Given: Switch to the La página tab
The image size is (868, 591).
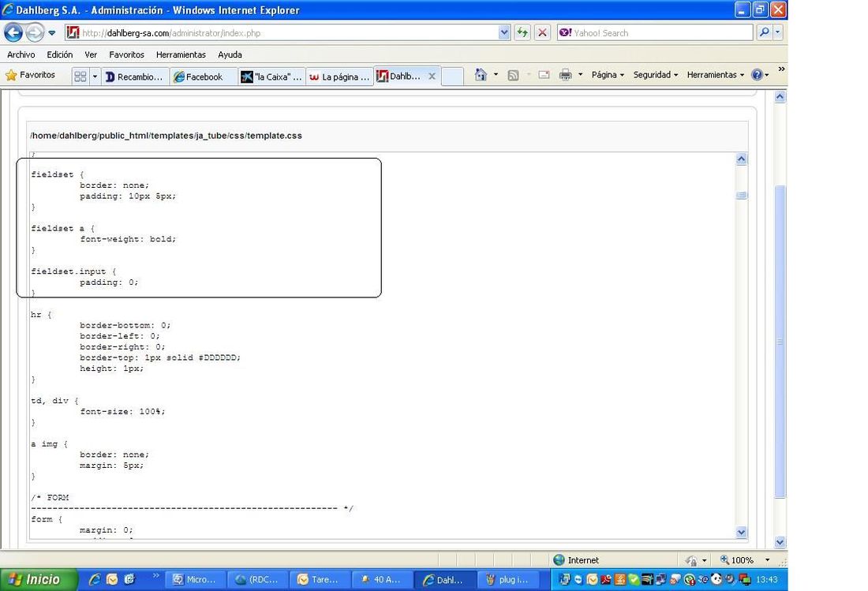Looking at the screenshot, I should point(339,77).
